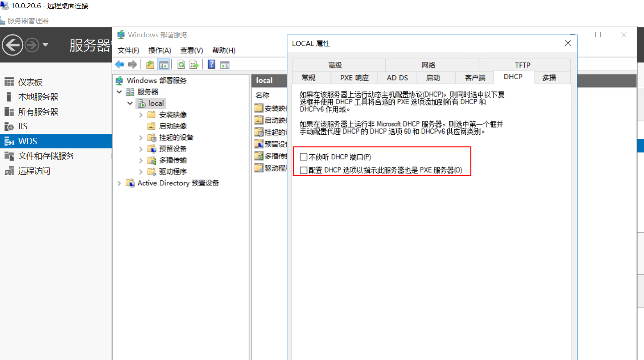644x360 pixels.
Task: Select the Windows 部署服务 root node icon in tree
Action: [x=119, y=81]
